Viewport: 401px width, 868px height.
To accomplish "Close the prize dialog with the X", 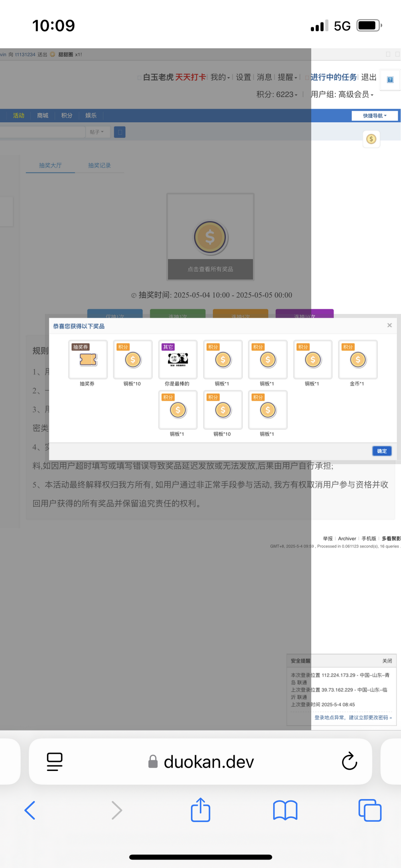I will click(x=389, y=325).
